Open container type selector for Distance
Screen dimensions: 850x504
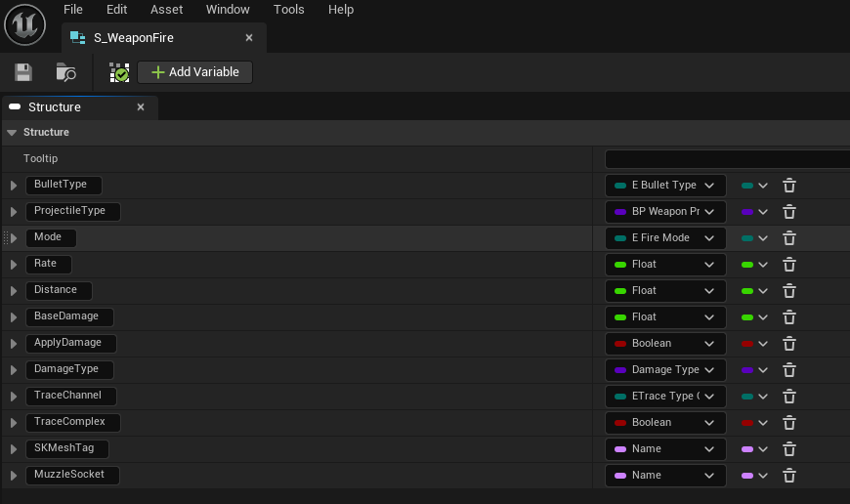tap(754, 291)
